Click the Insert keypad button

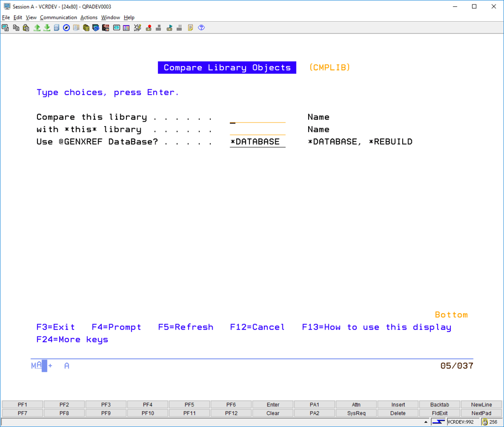398,404
